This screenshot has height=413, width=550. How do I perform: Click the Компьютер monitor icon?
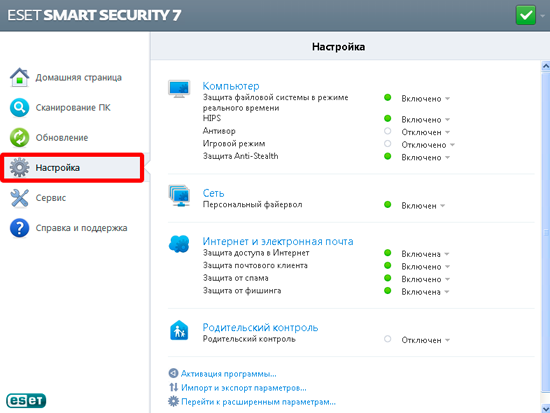pos(179,89)
